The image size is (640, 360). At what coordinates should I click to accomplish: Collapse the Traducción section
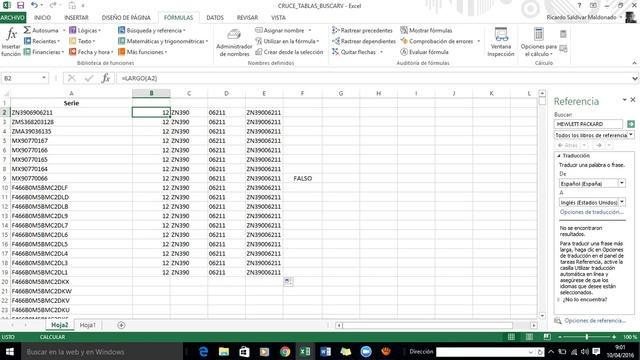tap(559, 156)
